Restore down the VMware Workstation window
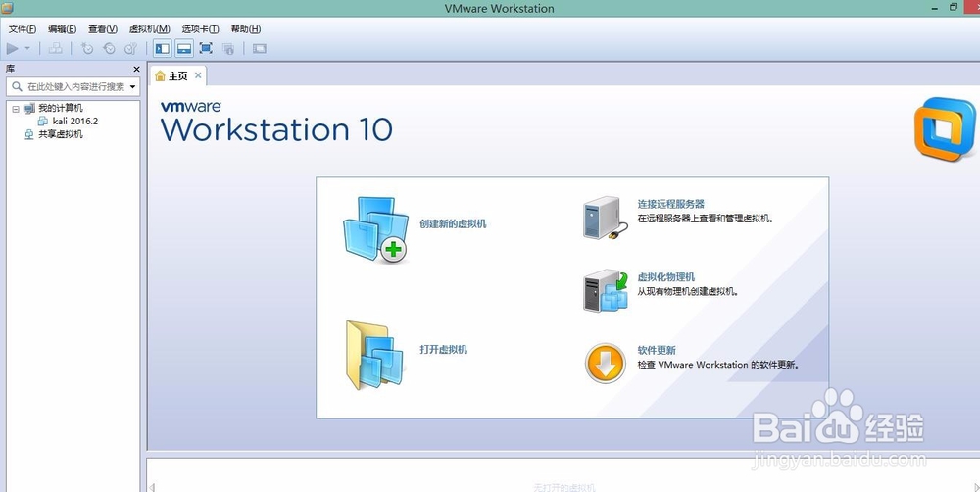980x492 pixels. pos(954,8)
